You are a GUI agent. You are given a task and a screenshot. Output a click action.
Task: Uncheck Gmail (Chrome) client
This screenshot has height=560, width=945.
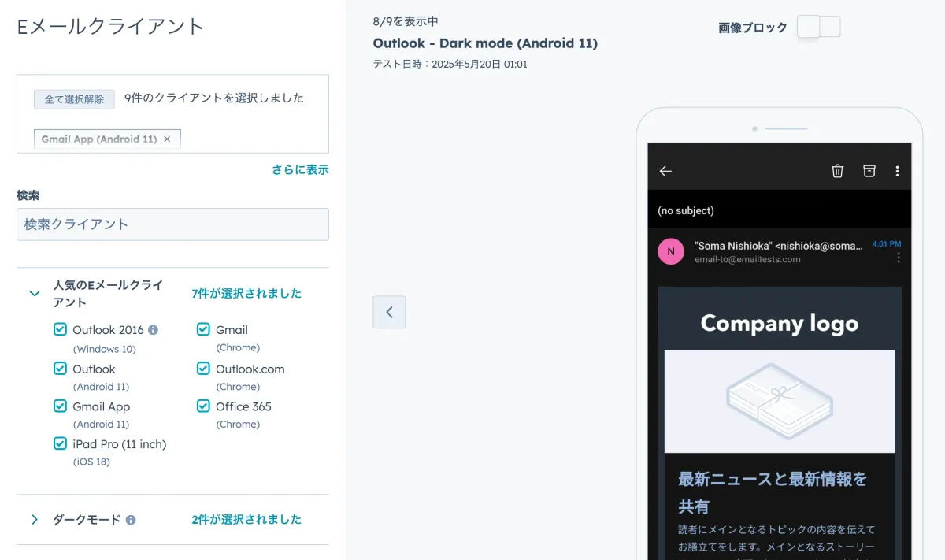point(203,329)
